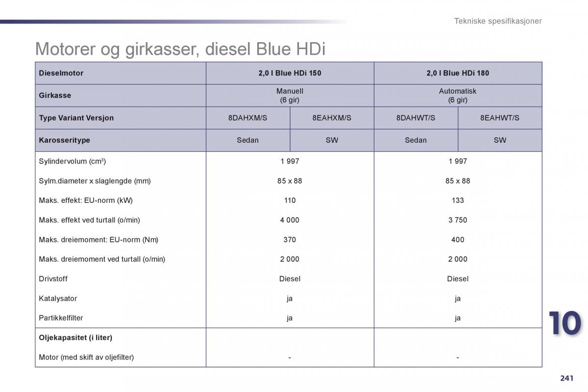Click the max power value 133 kW
588x392 pixels.
pyautogui.click(x=458, y=200)
